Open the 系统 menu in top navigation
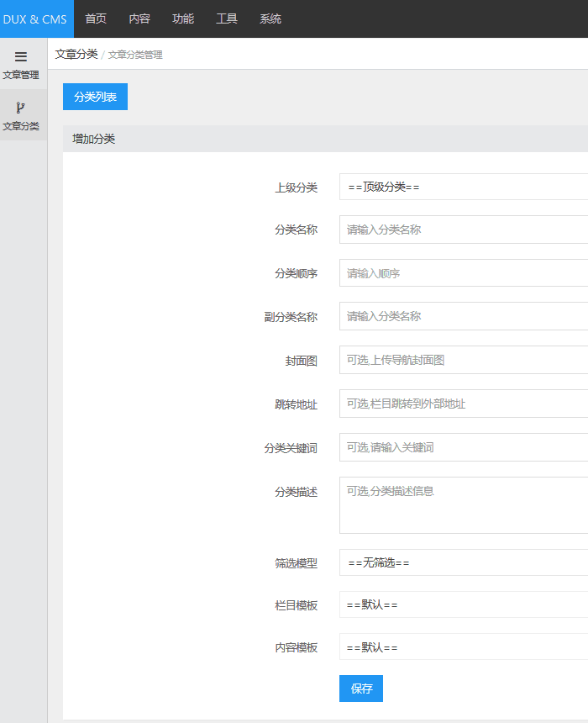Image resolution: width=588 pixels, height=723 pixels. (270, 18)
